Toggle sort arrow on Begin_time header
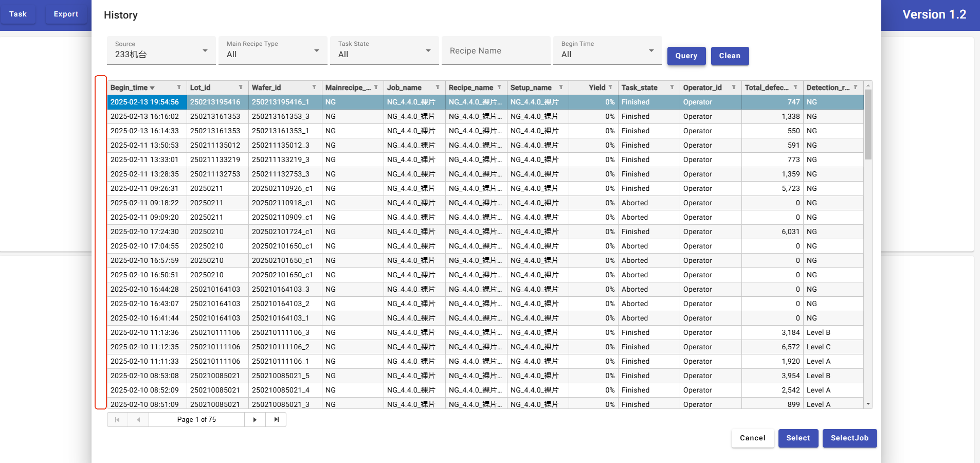The width and height of the screenshot is (980, 463). (152, 88)
